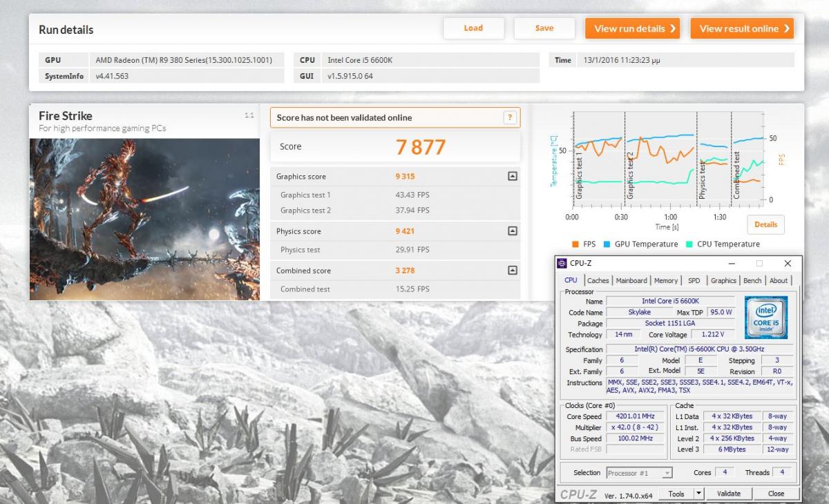This screenshot has width=829, height=504.
Task: Open View result online
Action: click(x=742, y=28)
